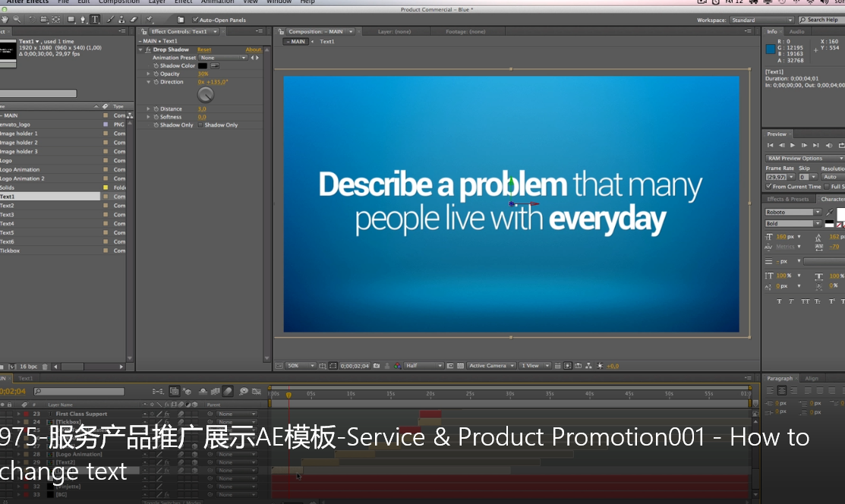Expand the Softness property
Image resolution: width=845 pixels, height=504 pixels.
coord(148,117)
